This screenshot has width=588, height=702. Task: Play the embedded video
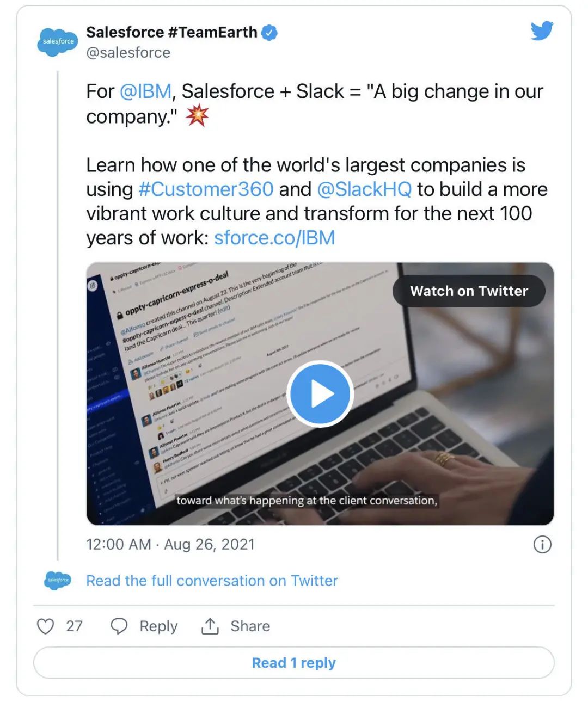320,393
